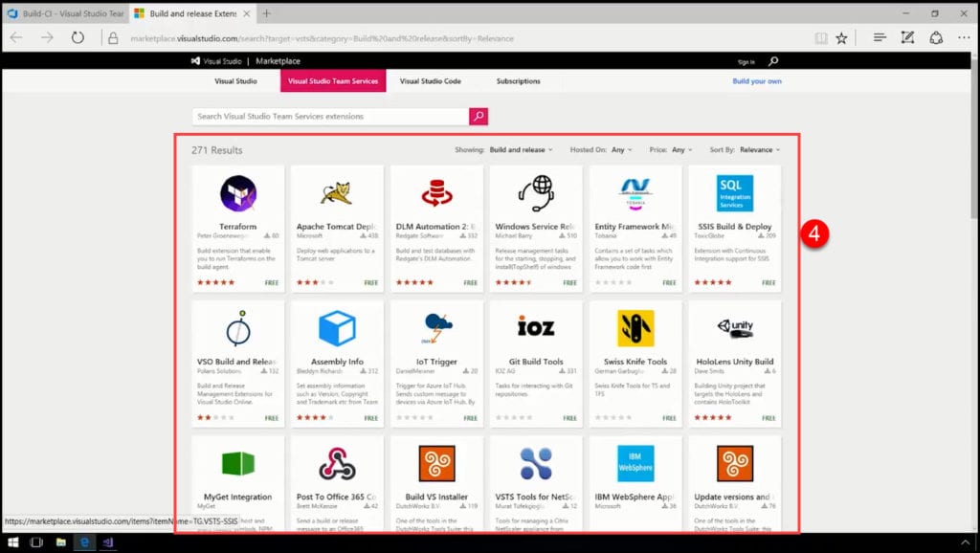Click the Build your own link
The width and height of the screenshot is (980, 553).
pyautogui.click(x=757, y=81)
